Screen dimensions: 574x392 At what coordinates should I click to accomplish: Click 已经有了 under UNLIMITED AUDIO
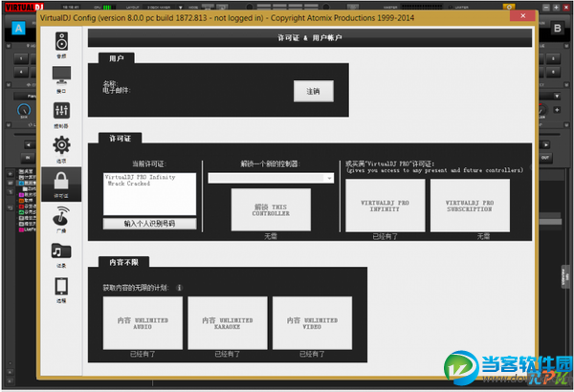pyautogui.click(x=143, y=355)
